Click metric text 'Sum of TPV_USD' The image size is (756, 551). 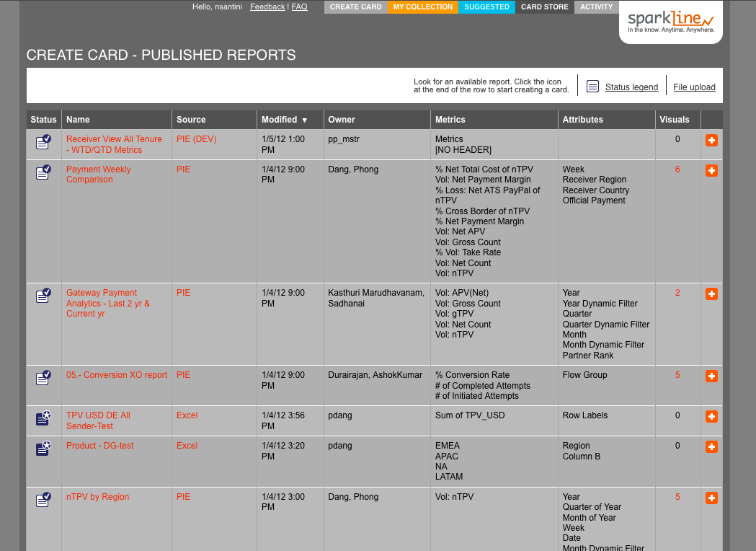470,415
